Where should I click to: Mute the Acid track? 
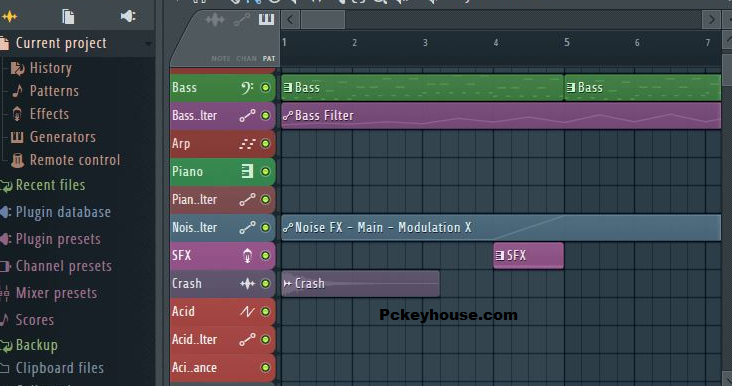coord(266,312)
